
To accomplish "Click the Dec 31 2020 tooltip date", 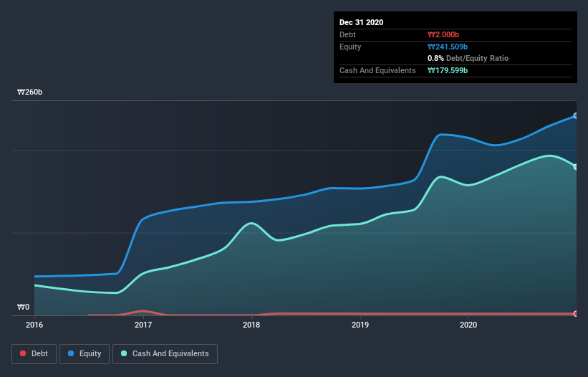I will 361,22.
